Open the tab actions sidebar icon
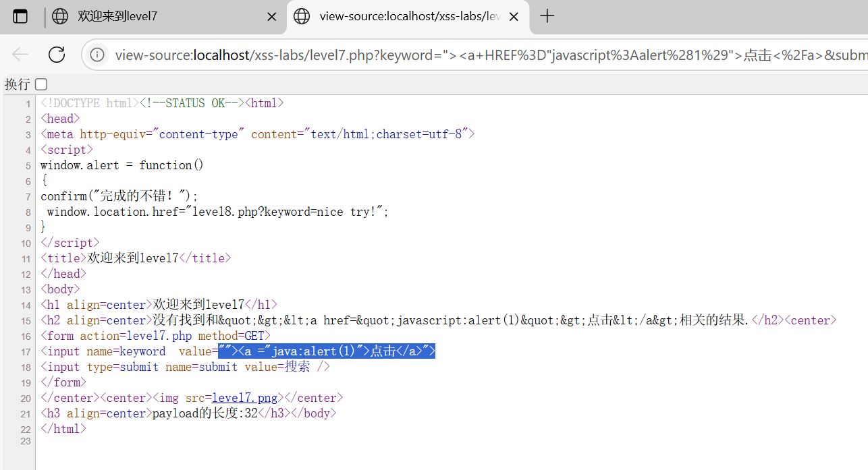The height and width of the screenshot is (470, 868). tap(20, 16)
